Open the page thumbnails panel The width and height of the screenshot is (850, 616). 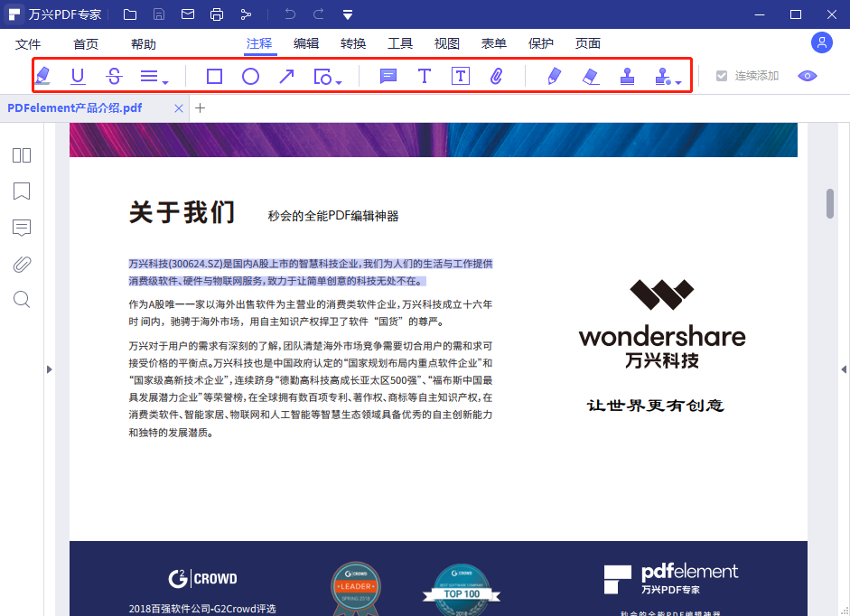[x=21, y=155]
